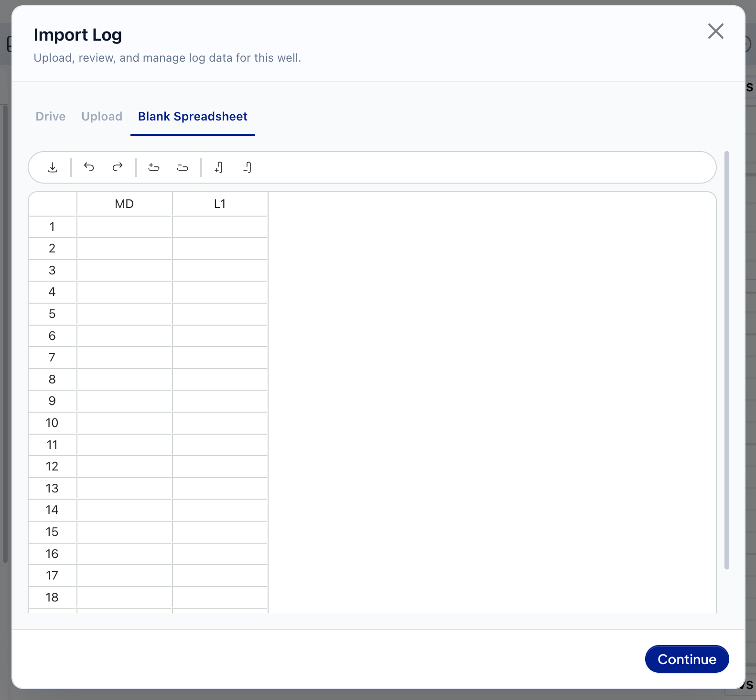The width and height of the screenshot is (756, 700).
Task: Undo the last spreadsheet edit
Action: [x=89, y=167]
